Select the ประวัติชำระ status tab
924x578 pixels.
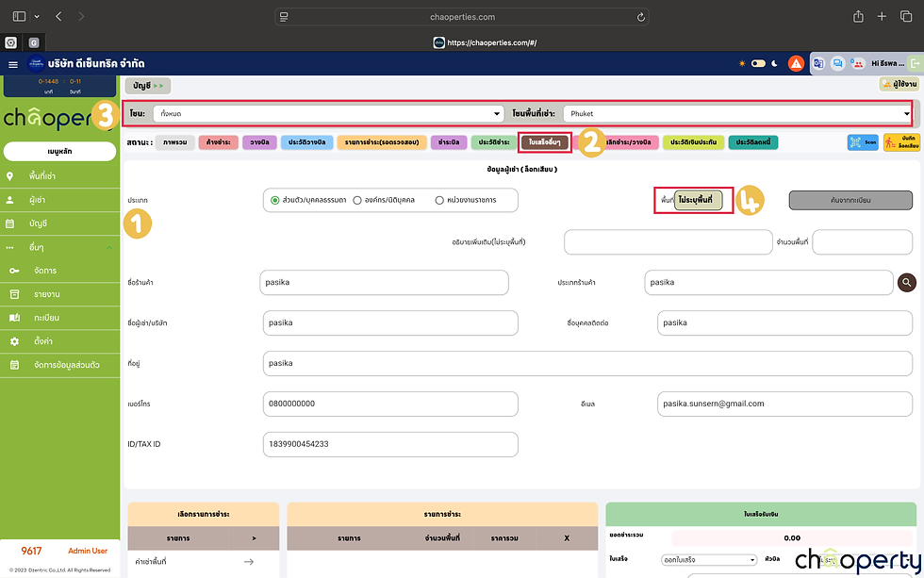494,142
